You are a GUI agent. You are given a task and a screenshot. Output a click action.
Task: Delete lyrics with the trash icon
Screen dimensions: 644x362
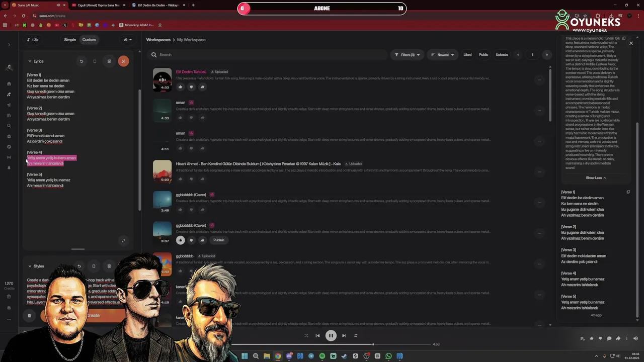(109, 61)
